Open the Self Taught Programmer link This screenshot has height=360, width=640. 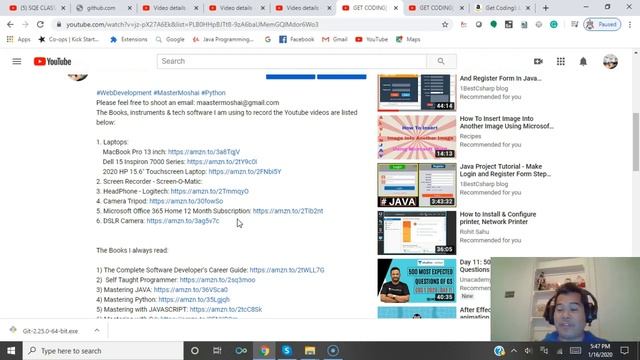pos(217,280)
